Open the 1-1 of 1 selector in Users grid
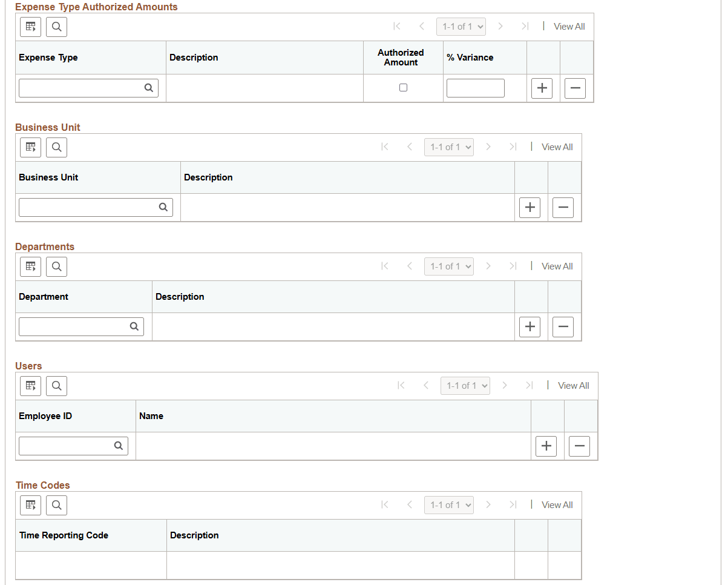728x585 pixels. click(x=465, y=385)
